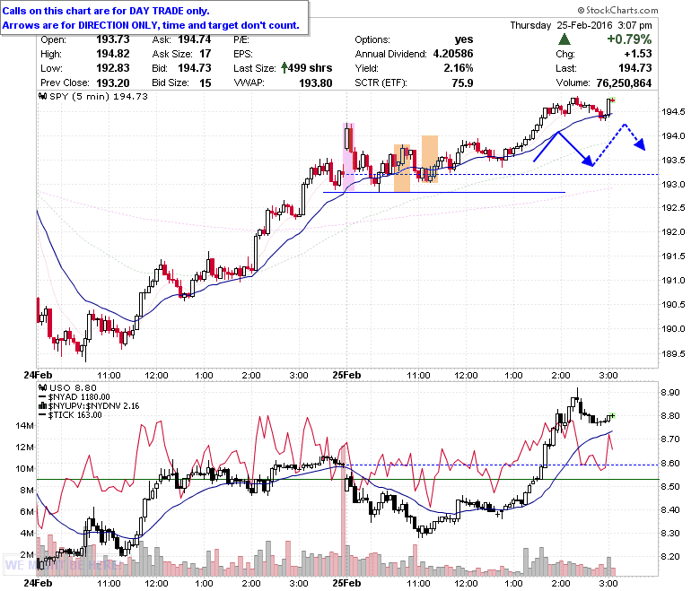700x591 pixels.
Task: Click the 8.20 USO price axis label
Action: click(670, 556)
